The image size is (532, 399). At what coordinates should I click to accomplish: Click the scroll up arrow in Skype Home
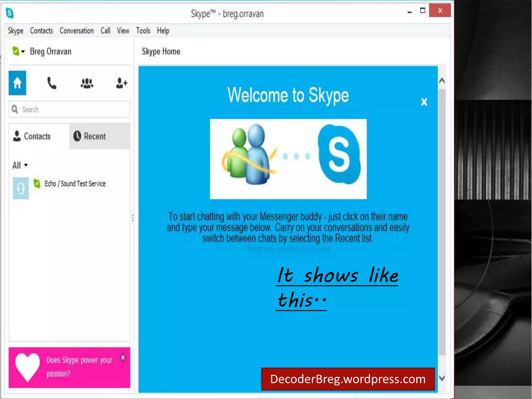click(x=442, y=81)
